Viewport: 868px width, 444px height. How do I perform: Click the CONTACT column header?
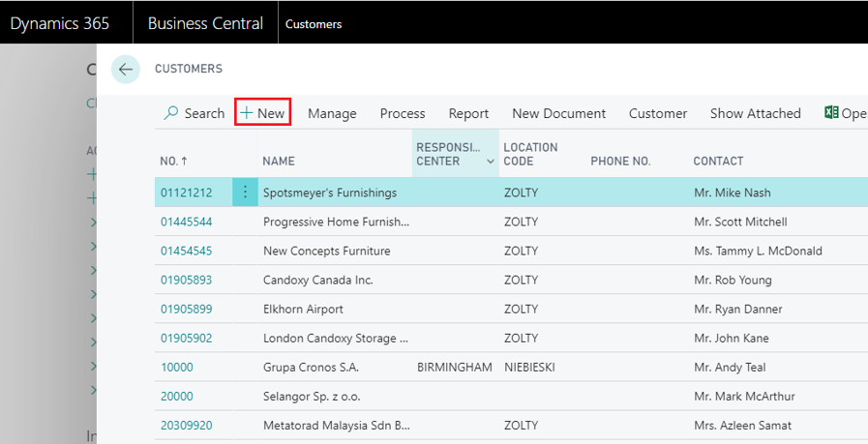tap(718, 162)
